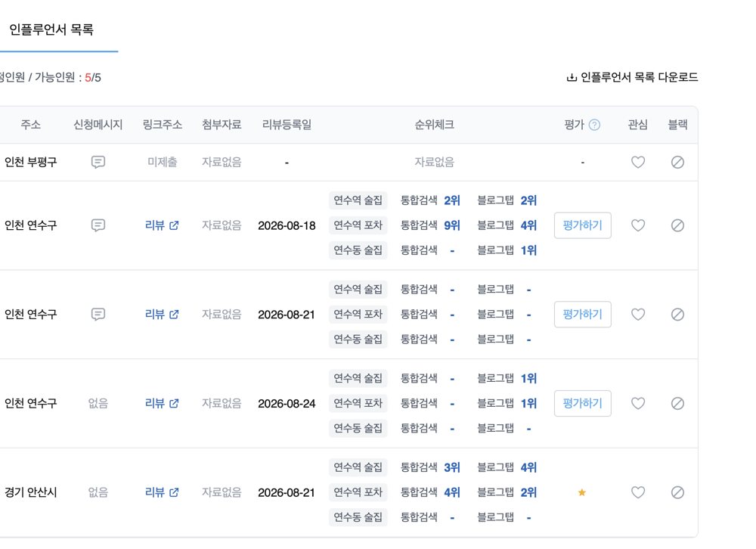Screen dimensions: 756x549
Task: Open application message for 인천 부평구 row
Action: coord(98,162)
